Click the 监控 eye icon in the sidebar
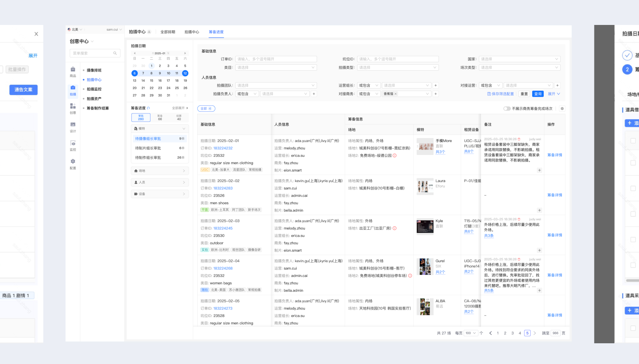 pyautogui.click(x=73, y=144)
